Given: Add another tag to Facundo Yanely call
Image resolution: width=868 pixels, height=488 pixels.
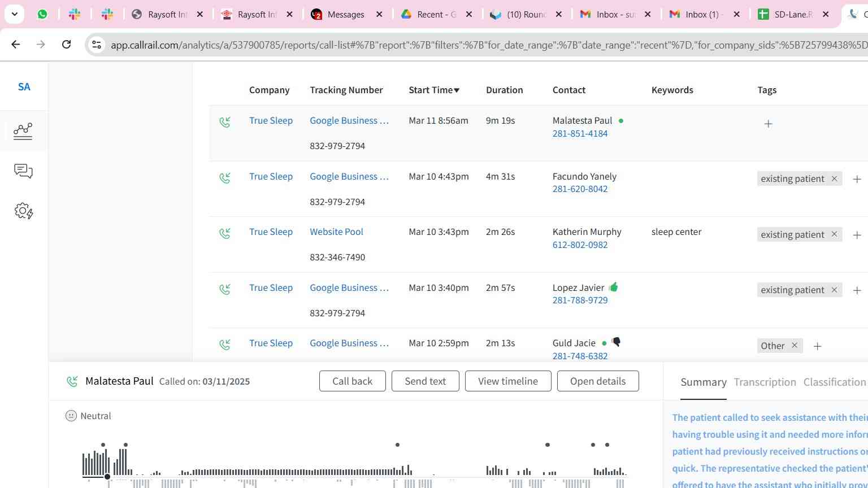Looking at the screenshot, I should tap(857, 179).
